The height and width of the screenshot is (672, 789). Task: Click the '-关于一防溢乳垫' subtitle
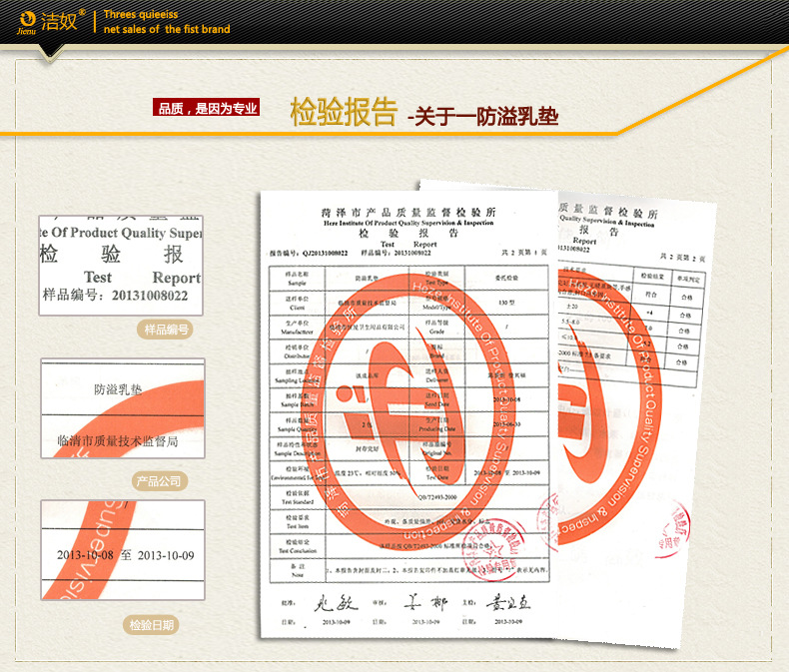[x=483, y=117]
